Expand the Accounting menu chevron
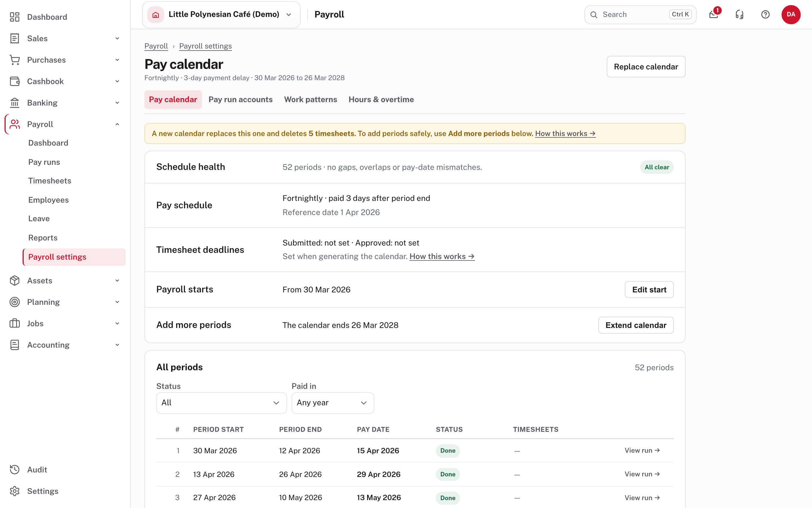Screen dimensions: 812x508 (x=118, y=345)
